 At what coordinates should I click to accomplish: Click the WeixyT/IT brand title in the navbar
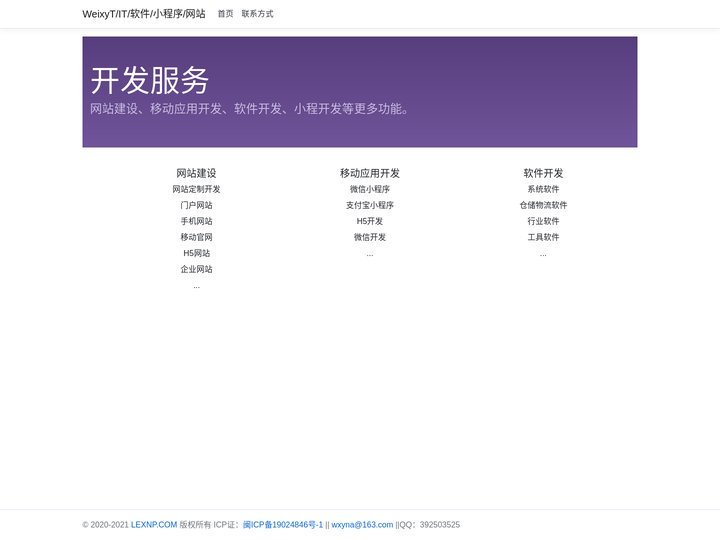(x=144, y=14)
